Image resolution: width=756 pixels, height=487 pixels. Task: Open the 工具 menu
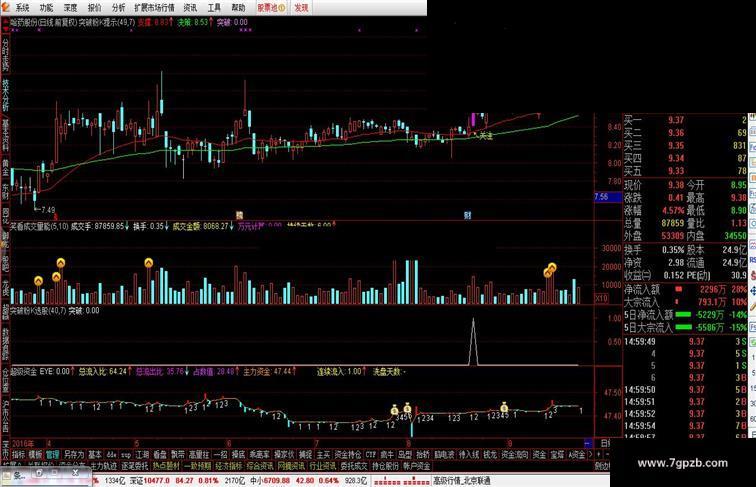[x=214, y=8]
